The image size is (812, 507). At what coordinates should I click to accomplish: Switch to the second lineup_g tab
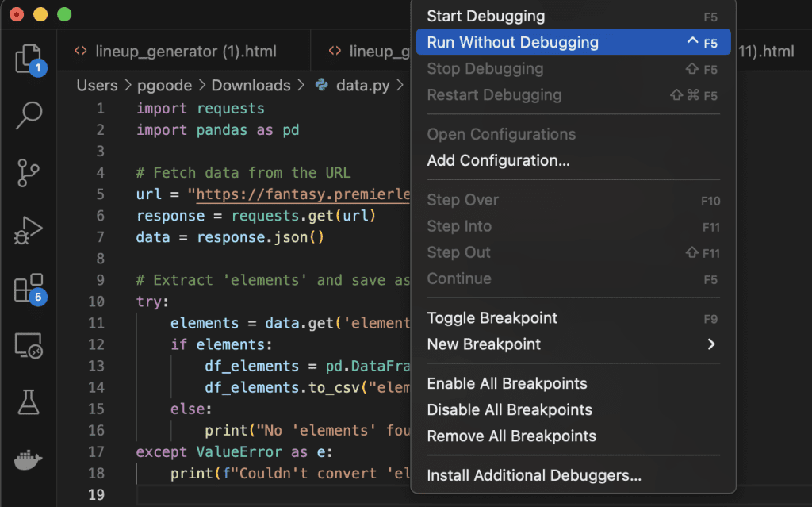pyautogui.click(x=362, y=51)
